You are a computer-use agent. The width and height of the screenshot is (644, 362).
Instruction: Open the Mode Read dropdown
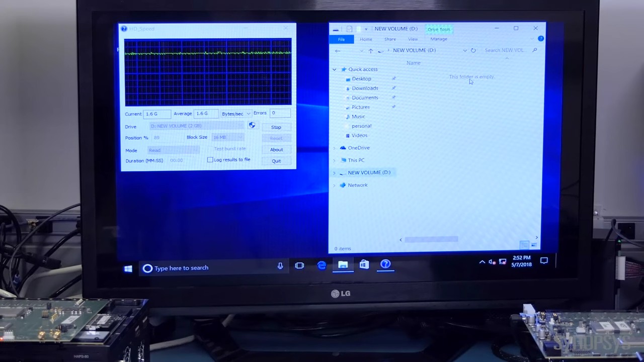pos(174,150)
